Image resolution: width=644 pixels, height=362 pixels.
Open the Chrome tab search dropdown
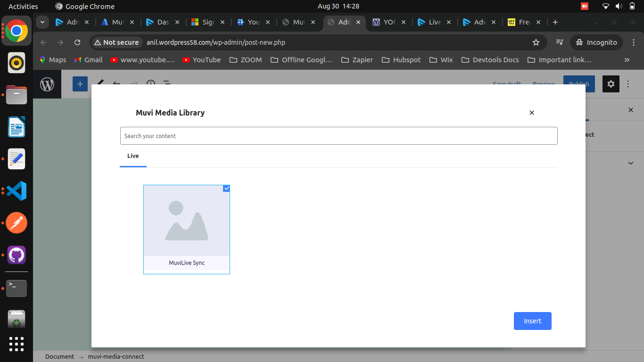(43, 22)
